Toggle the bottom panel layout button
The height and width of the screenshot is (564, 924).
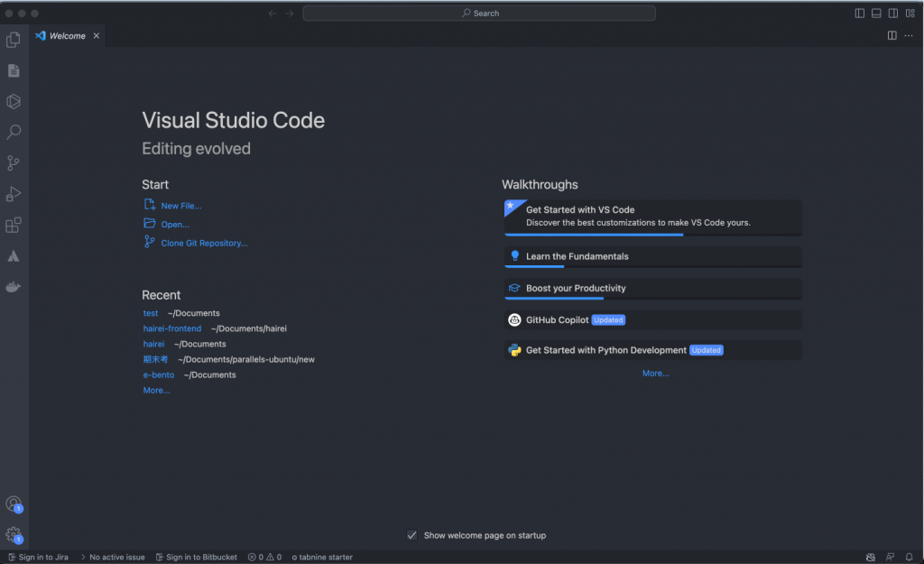point(876,14)
